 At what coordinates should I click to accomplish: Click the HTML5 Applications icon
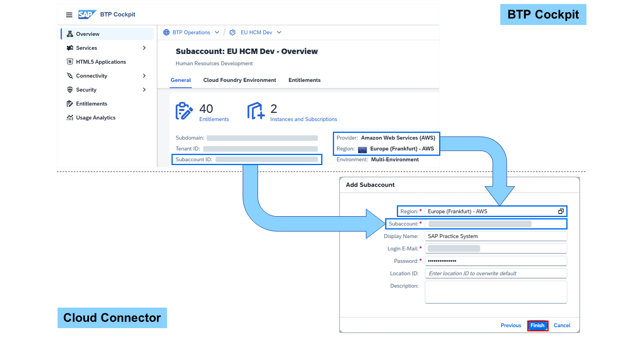70,62
